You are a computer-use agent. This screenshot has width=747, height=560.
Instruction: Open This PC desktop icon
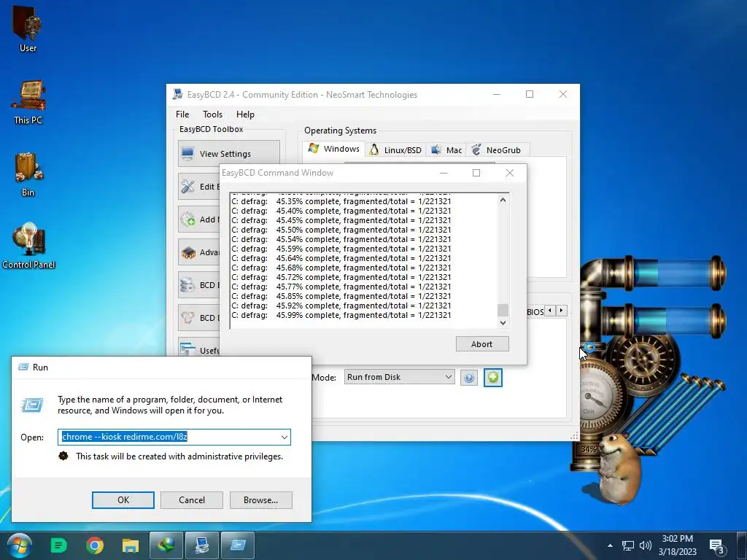[28, 102]
